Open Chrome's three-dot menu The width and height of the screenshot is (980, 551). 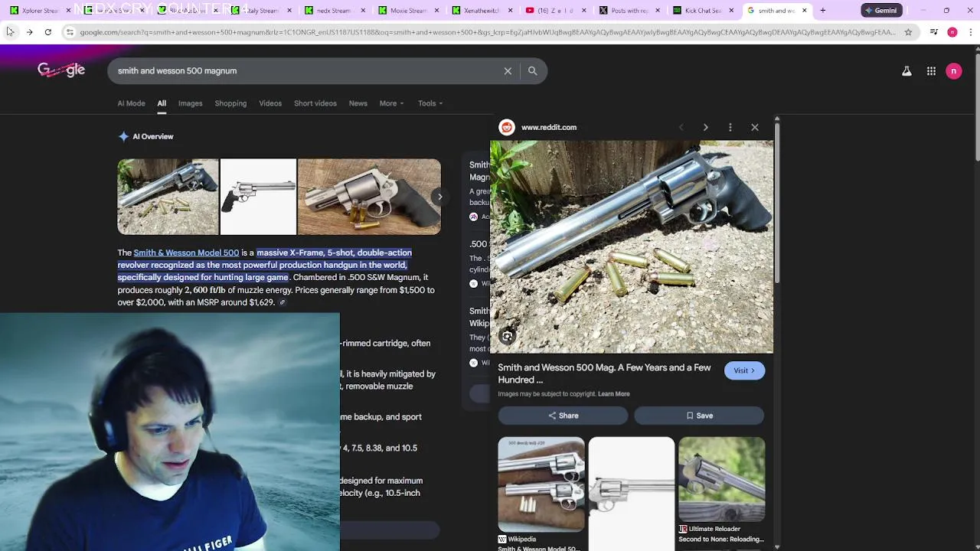[x=970, y=32]
